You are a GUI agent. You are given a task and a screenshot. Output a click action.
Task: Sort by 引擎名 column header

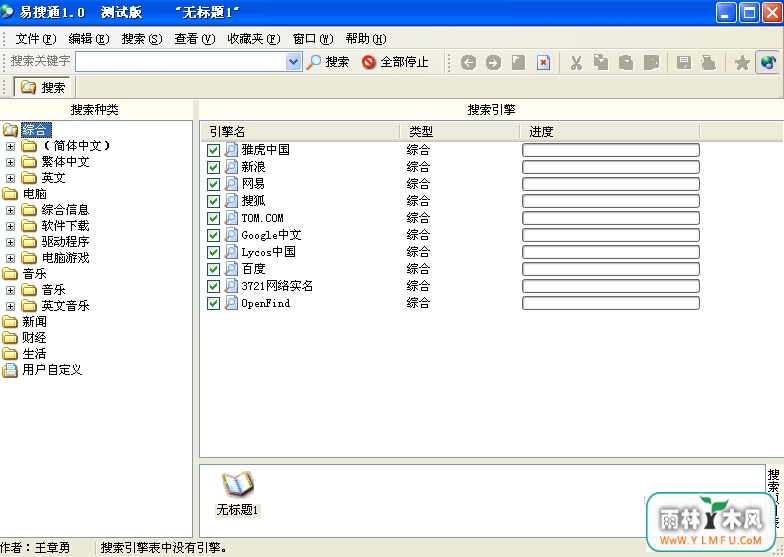pyautogui.click(x=300, y=132)
